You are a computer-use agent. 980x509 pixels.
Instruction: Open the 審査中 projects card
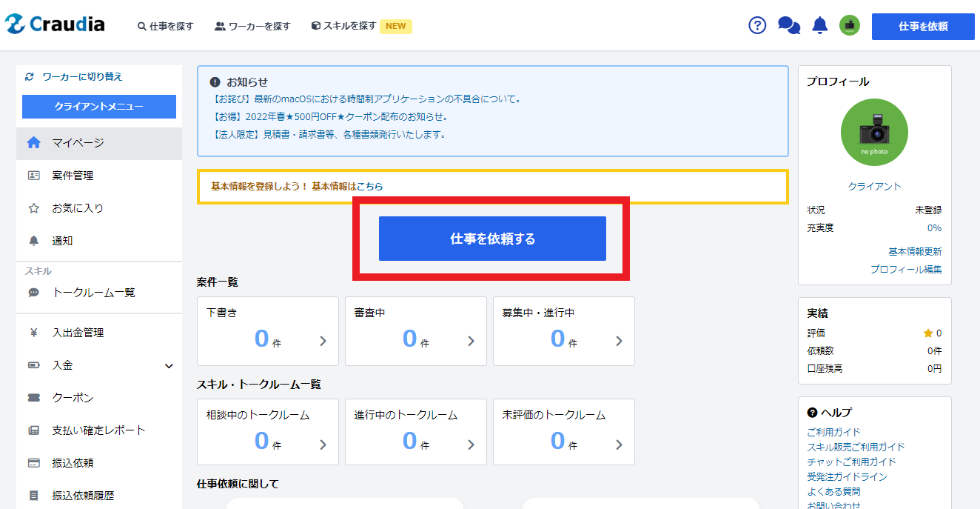click(x=416, y=331)
